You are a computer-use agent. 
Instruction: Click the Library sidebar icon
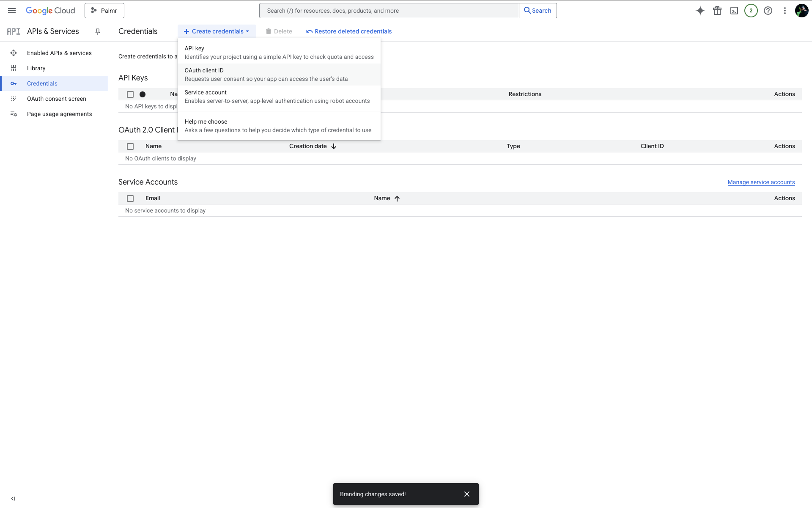point(14,68)
